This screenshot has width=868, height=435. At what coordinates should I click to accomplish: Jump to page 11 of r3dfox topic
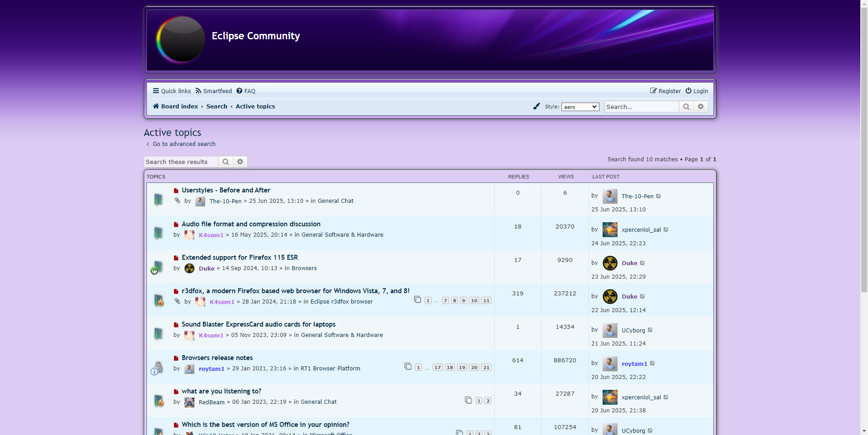486,301
